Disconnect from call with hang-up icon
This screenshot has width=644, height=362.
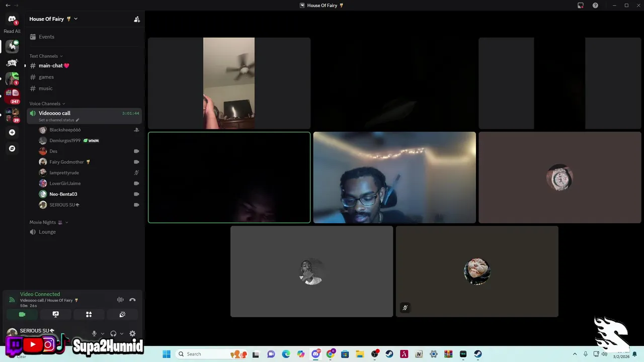pyautogui.click(x=132, y=300)
